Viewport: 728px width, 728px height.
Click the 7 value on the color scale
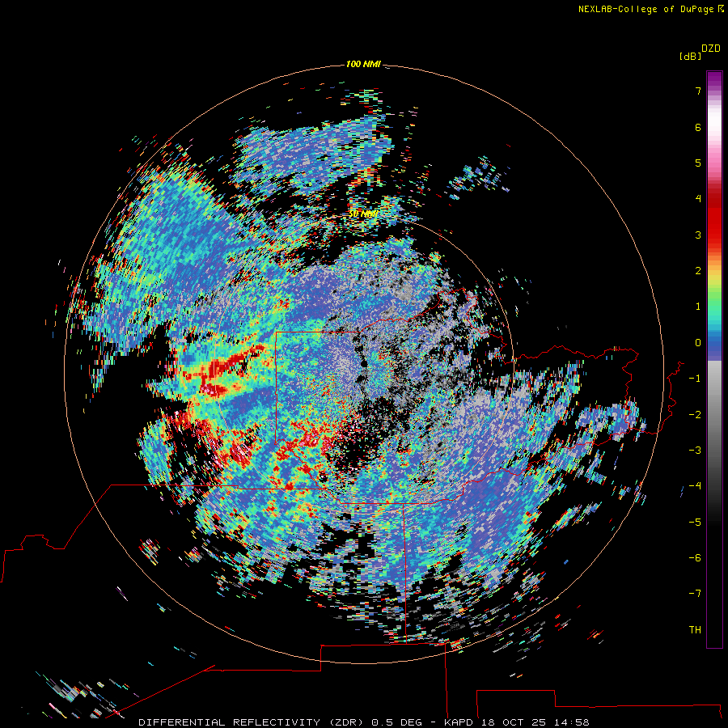click(698, 91)
